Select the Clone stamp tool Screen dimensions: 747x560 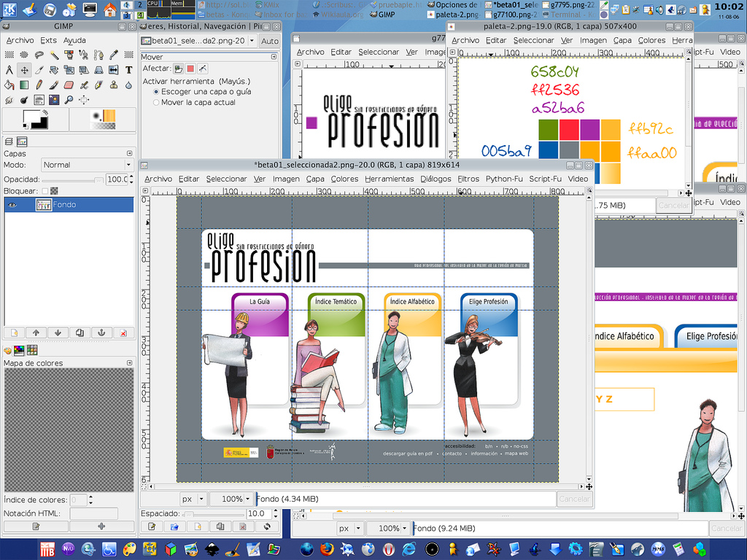pyautogui.click(x=114, y=85)
